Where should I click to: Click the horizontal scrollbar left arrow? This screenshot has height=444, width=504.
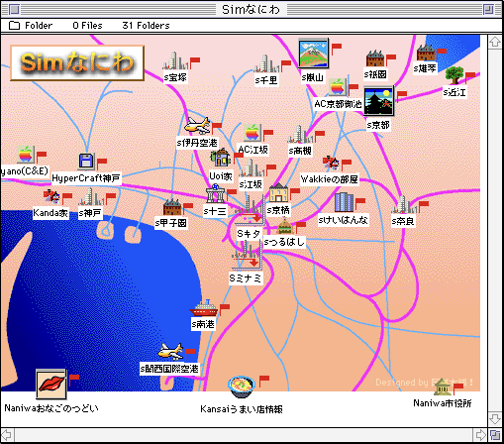[7, 435]
